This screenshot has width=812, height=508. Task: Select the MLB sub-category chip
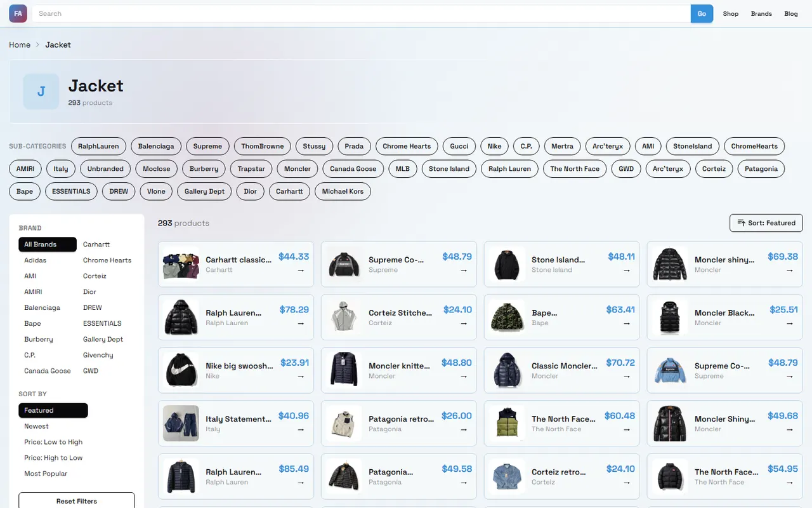coord(403,169)
